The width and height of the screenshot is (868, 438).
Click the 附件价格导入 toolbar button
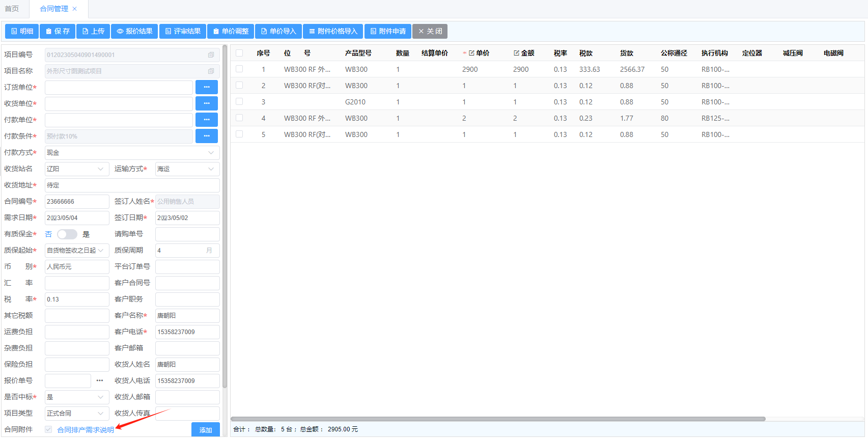tap(333, 32)
